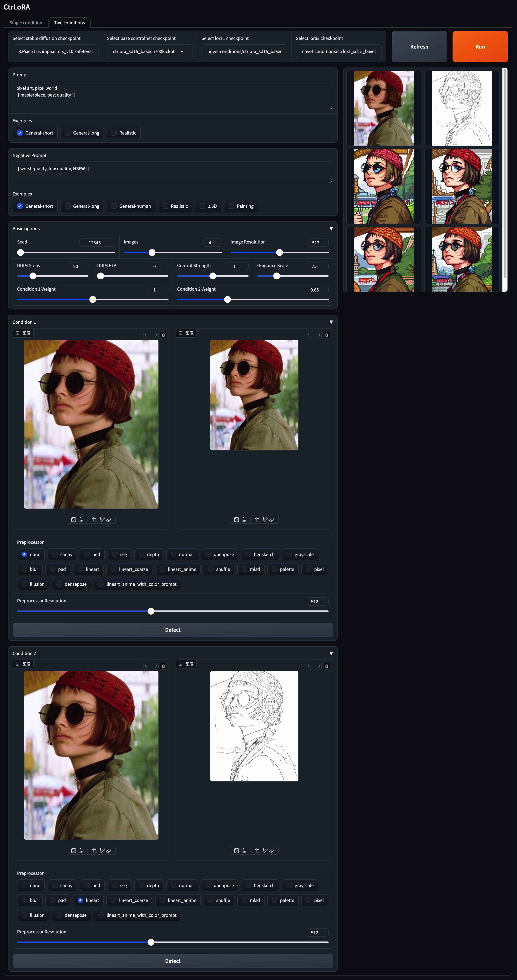Enable the Painting negative prompt example
This screenshot has height=980, width=517.
(232, 206)
